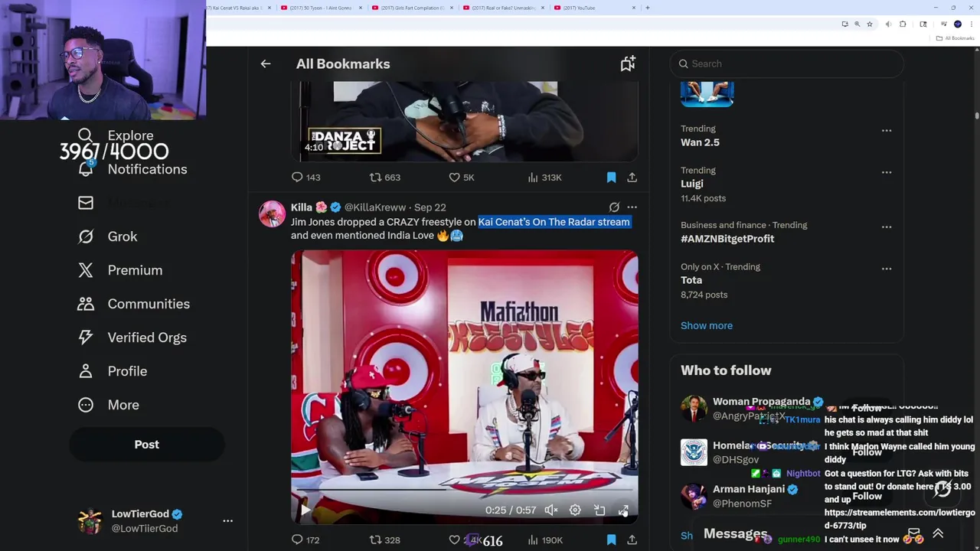Switch to the Girls Fart Compilation tab
This screenshot has height=551, width=980.
(412, 8)
